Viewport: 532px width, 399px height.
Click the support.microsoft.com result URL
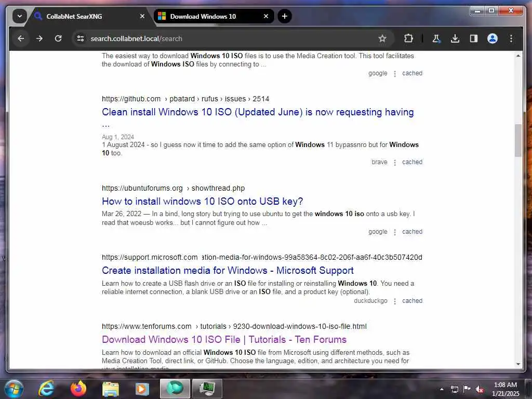(x=262, y=257)
